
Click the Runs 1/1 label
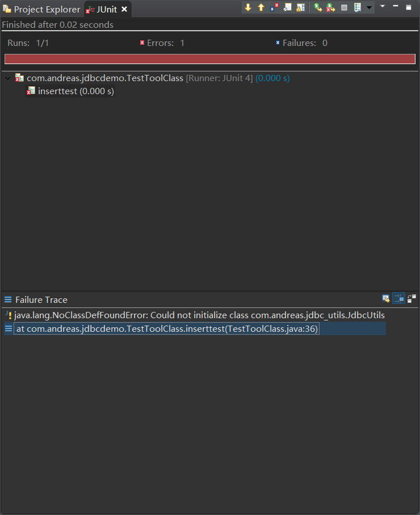point(28,43)
